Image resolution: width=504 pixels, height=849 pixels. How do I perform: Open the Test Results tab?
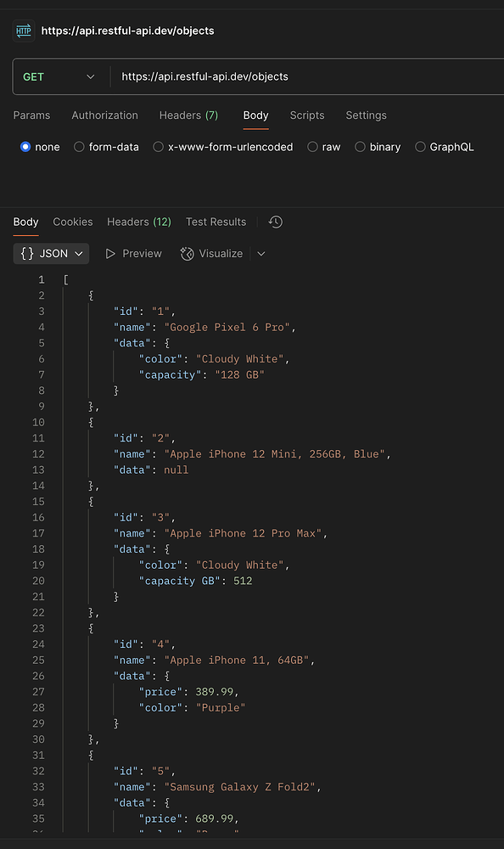(x=216, y=222)
